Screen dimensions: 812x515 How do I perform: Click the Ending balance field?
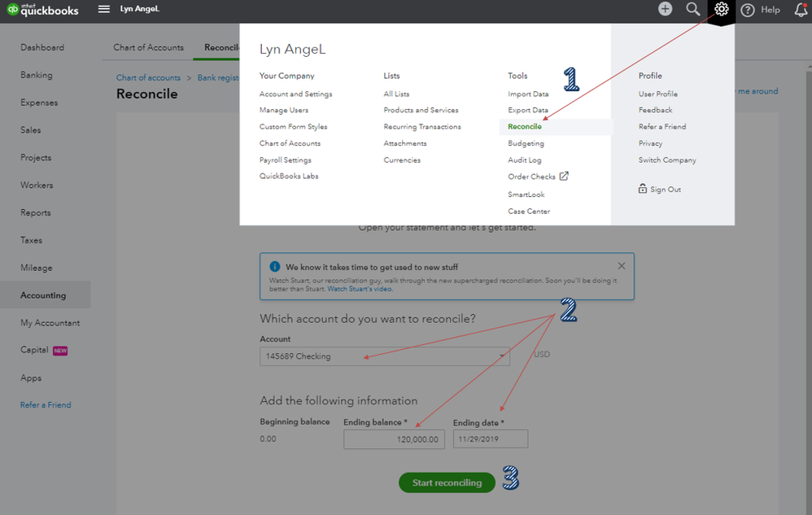[x=394, y=439]
